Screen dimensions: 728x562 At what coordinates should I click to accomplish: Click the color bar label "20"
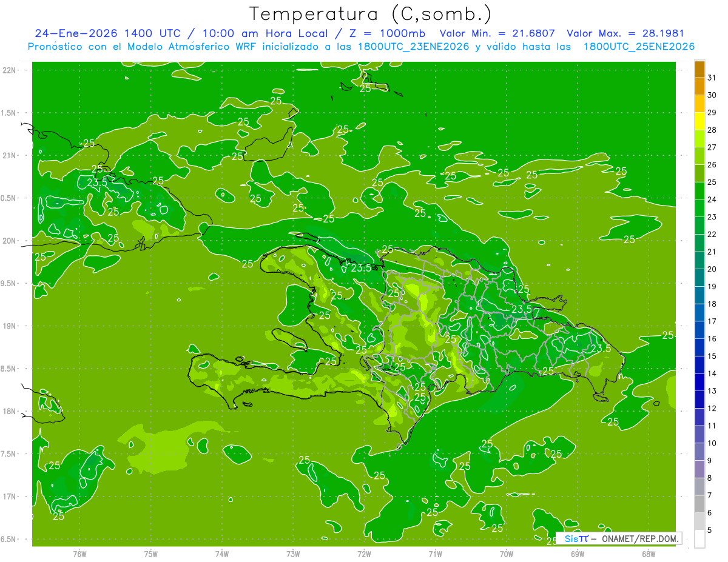point(712,269)
